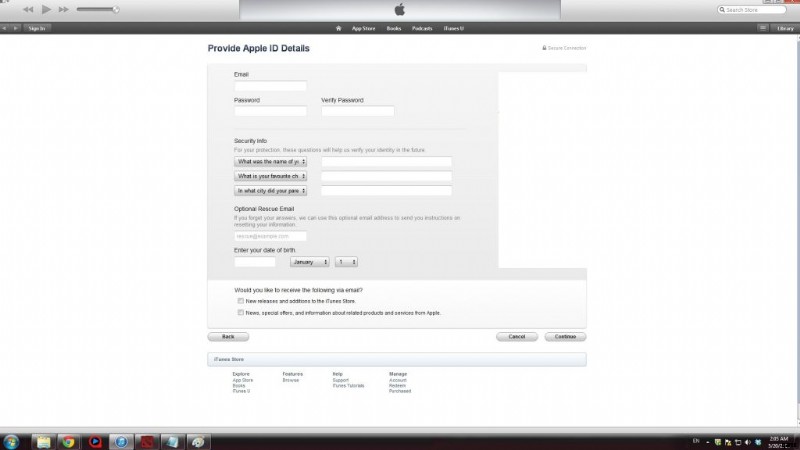The height and width of the screenshot is (450, 800).
Task: Open the Podcasts tab in the store bar
Action: (422, 28)
